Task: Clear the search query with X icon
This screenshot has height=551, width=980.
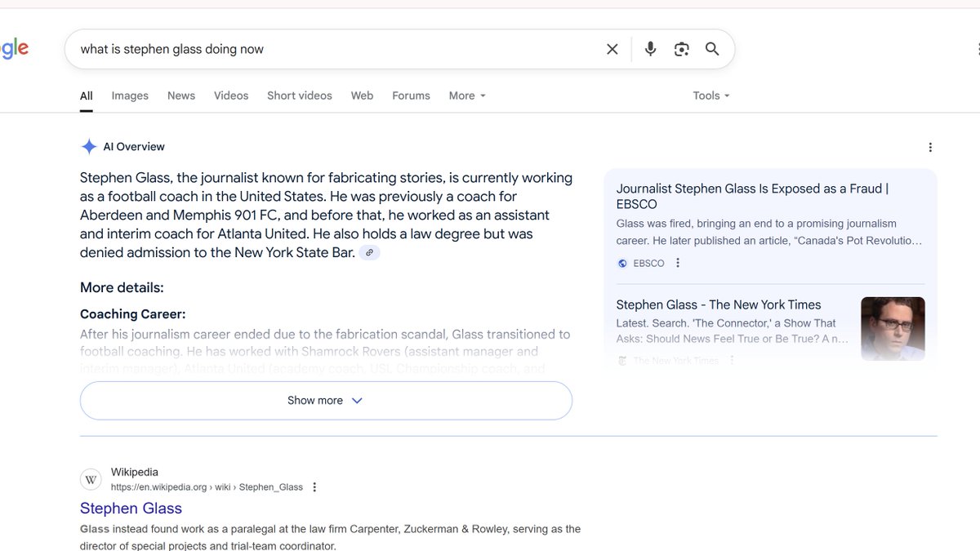Action: (x=612, y=49)
